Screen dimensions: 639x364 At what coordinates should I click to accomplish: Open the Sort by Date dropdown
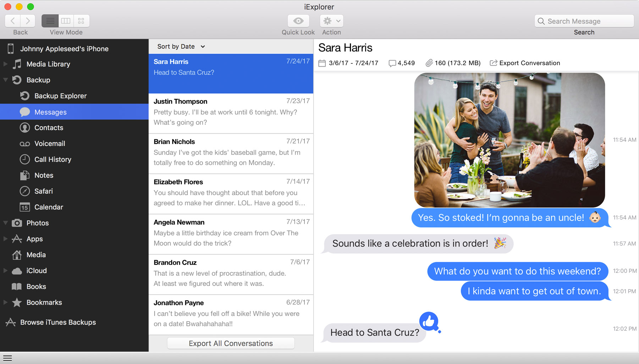(180, 46)
